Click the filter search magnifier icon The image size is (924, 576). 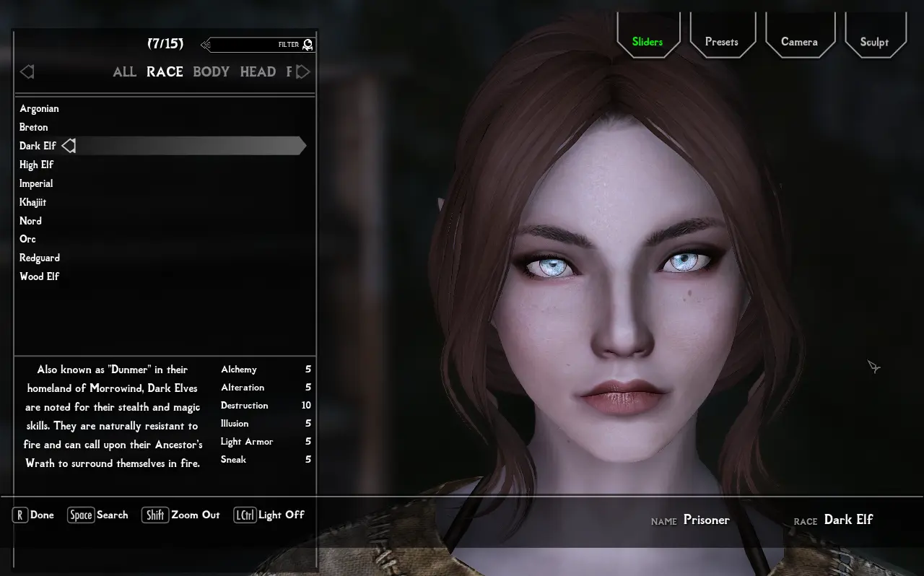pyautogui.click(x=308, y=45)
